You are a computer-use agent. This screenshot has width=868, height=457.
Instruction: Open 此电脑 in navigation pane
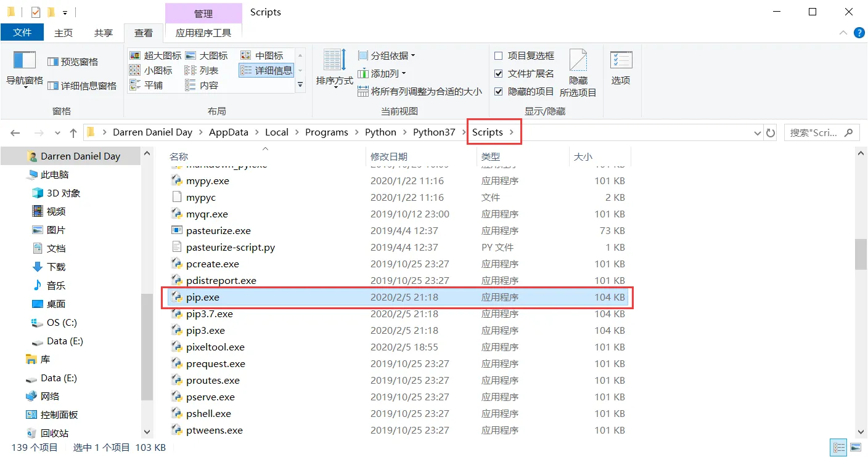(x=54, y=175)
